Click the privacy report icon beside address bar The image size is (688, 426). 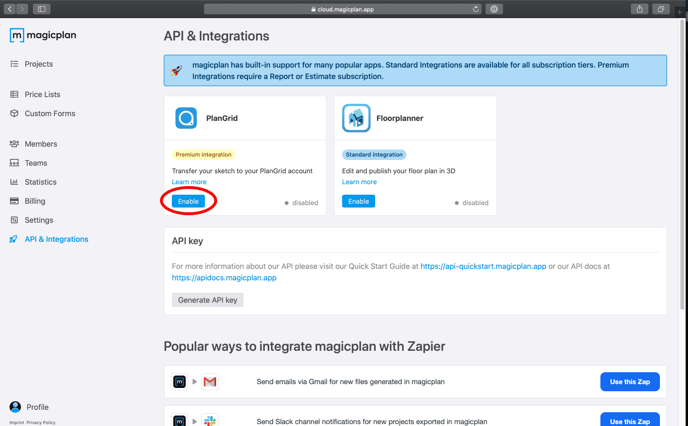tap(494, 9)
